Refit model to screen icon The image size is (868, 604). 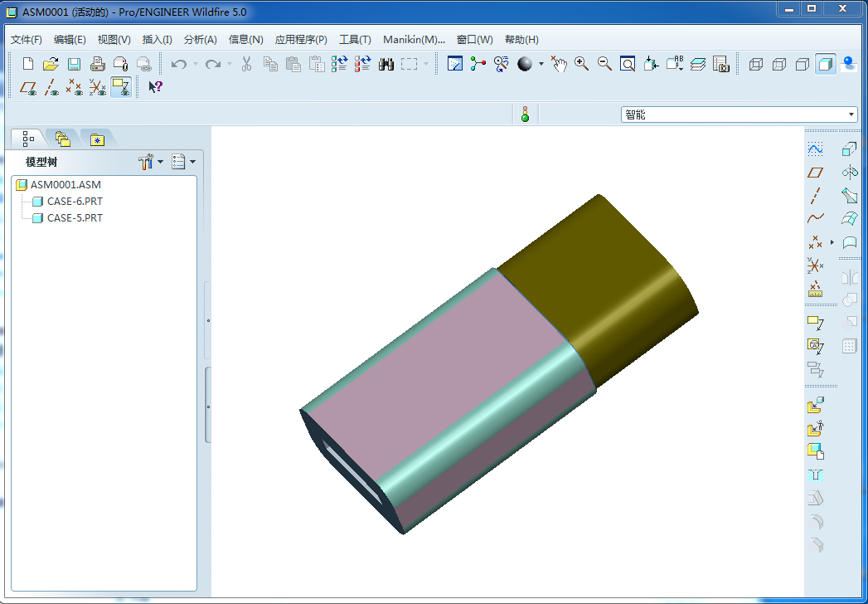[x=628, y=64]
